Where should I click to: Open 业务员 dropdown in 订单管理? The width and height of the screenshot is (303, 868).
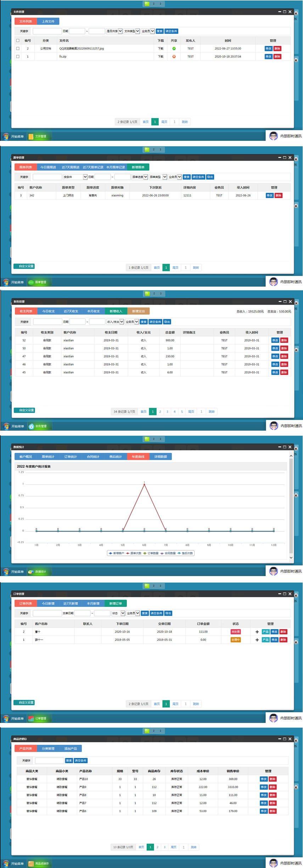click(x=133, y=613)
